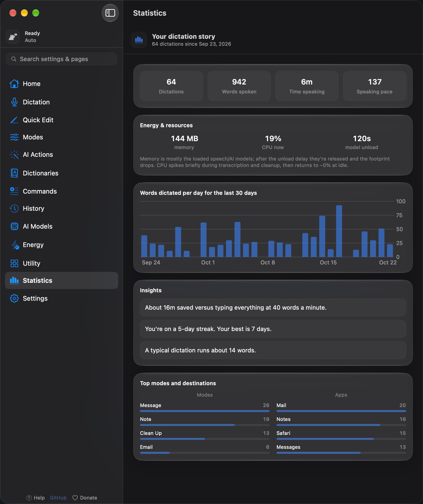Click the History clock icon

point(14,209)
